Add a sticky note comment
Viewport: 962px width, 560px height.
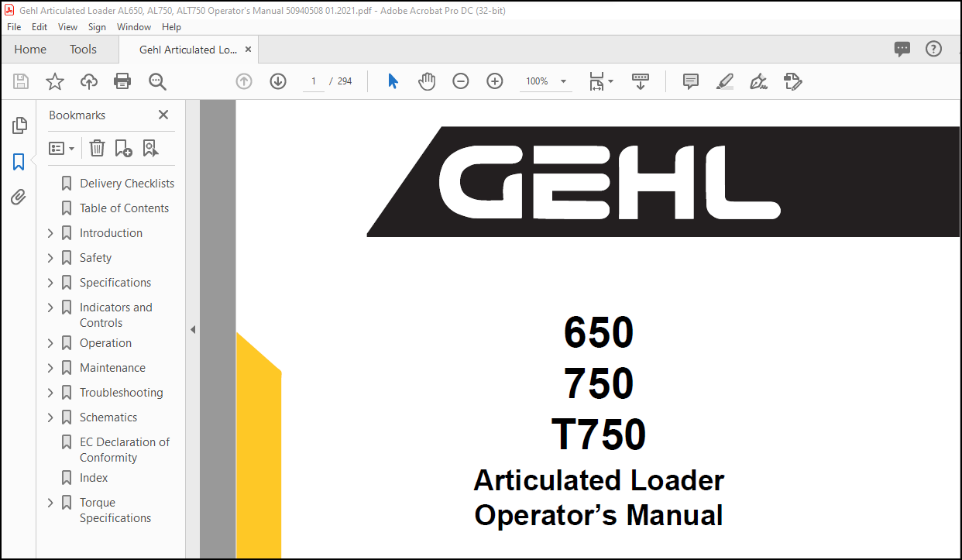[691, 81]
